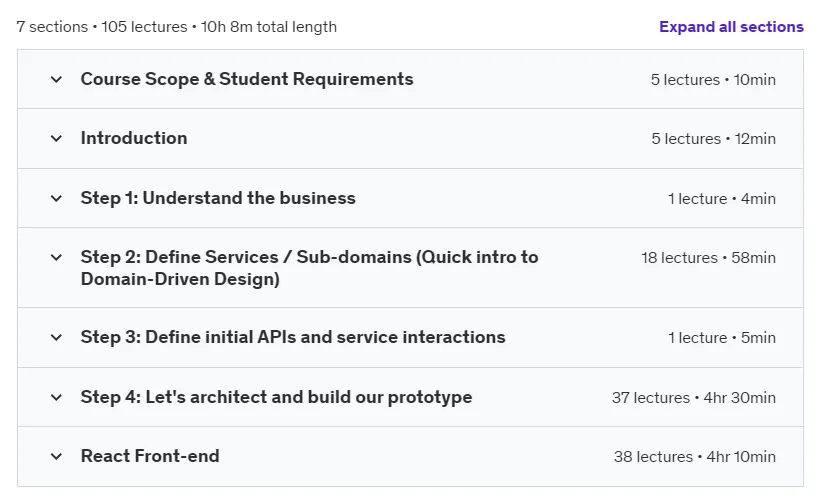Viewport: 814px width, 500px height.
Task: Open Step 1: Understand the business heading
Action: (218, 198)
